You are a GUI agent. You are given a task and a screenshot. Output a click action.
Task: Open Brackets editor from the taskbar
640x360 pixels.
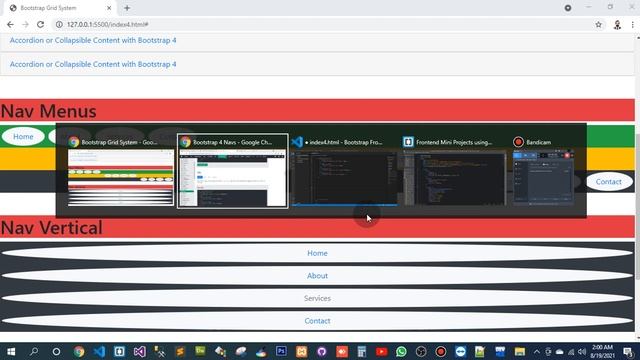click(x=119, y=351)
